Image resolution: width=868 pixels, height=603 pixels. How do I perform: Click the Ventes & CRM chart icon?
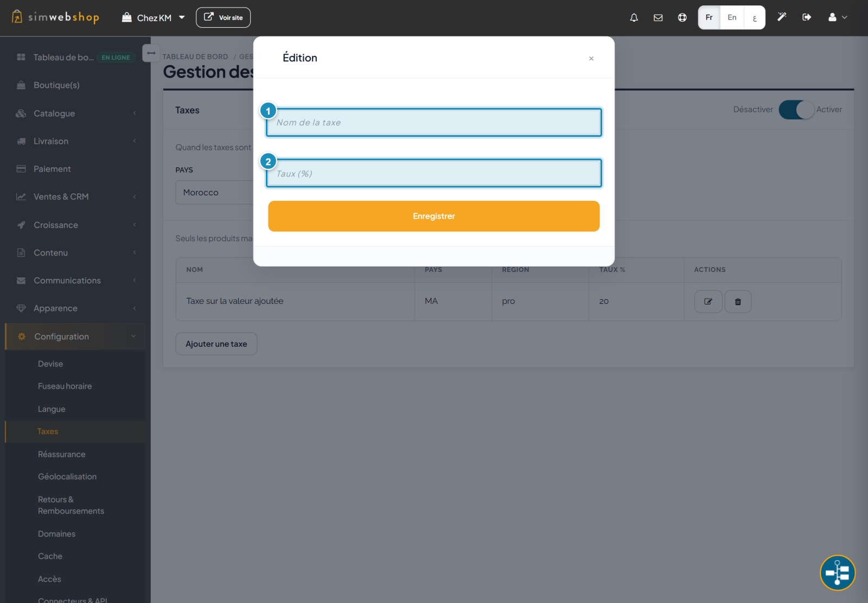point(21,196)
